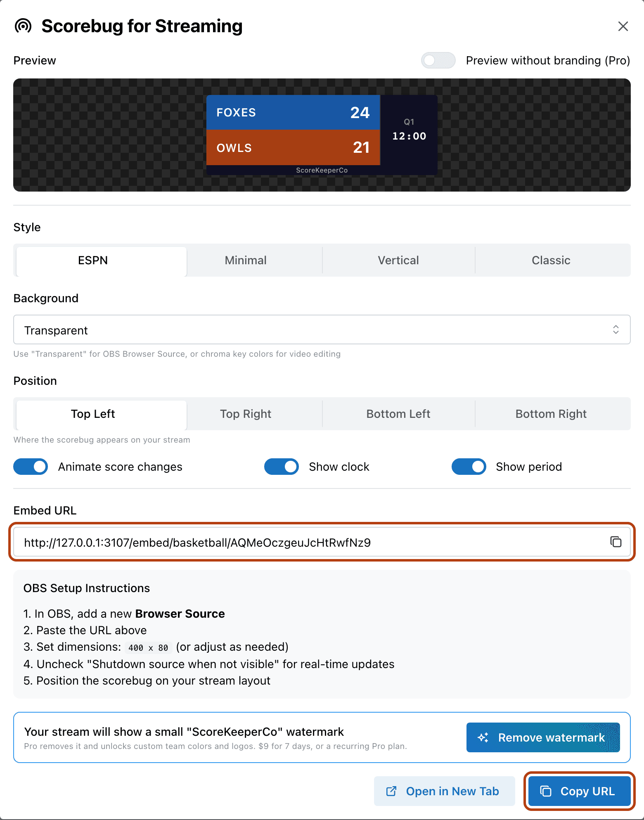
Task: Click the 12:00 clock in preview
Action: click(409, 136)
